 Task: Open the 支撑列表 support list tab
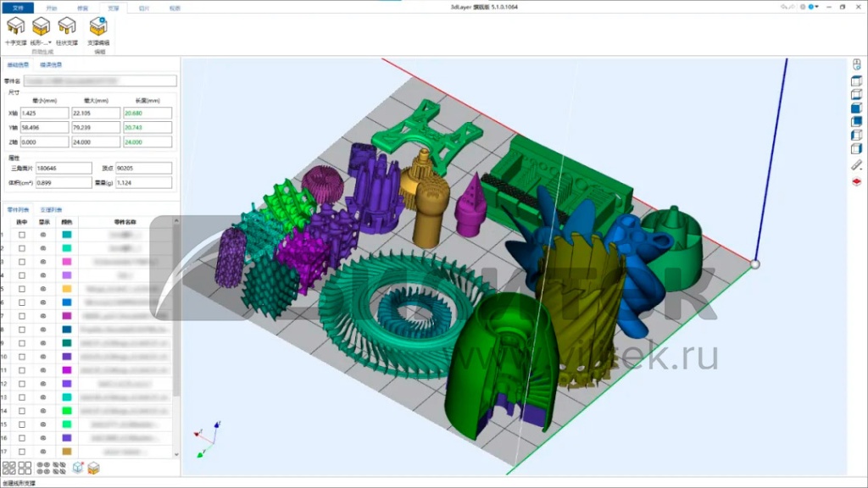coord(51,209)
